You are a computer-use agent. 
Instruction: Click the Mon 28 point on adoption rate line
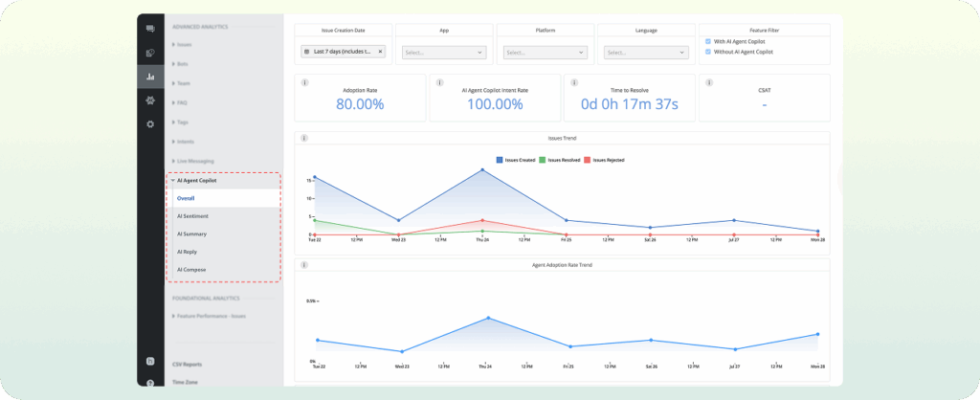tap(817, 334)
